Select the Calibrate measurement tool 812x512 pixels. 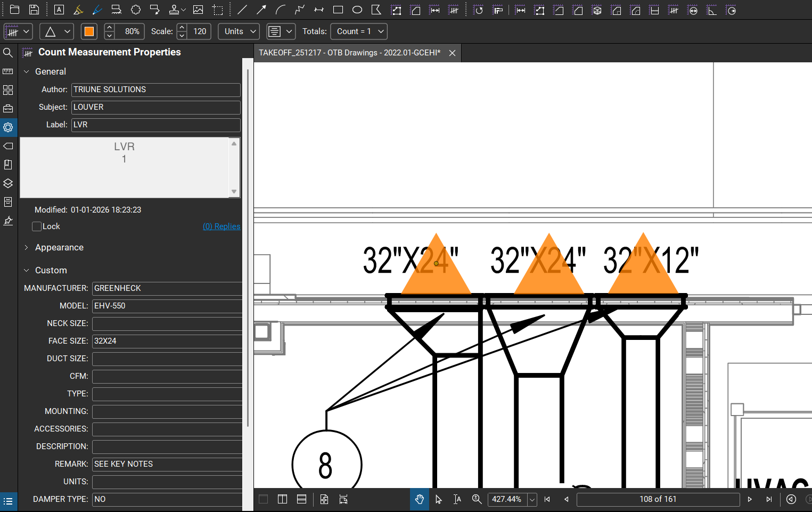pyautogui.click(x=498, y=10)
